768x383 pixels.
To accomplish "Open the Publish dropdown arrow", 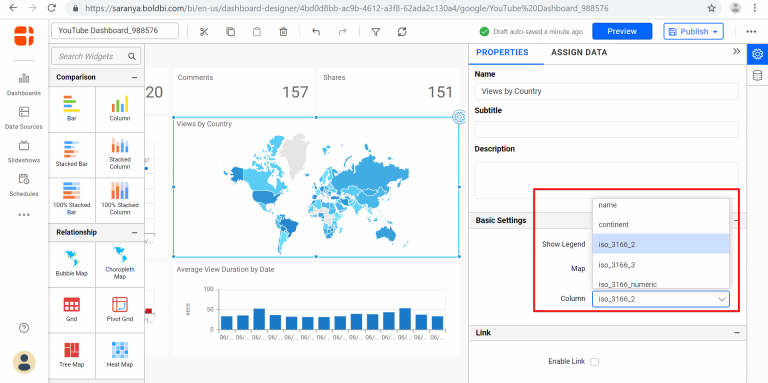I will [x=715, y=32].
